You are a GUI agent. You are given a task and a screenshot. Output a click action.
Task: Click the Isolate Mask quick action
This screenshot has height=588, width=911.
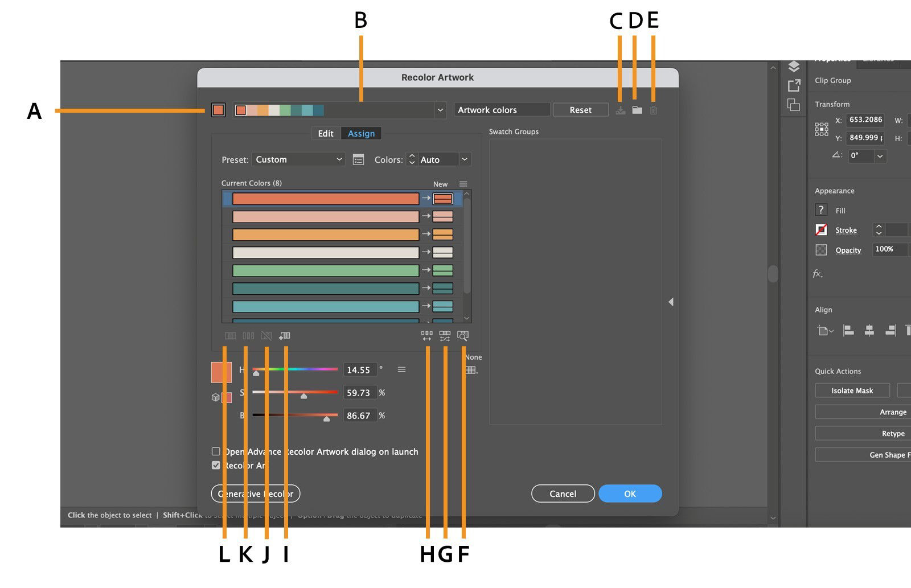pos(852,390)
